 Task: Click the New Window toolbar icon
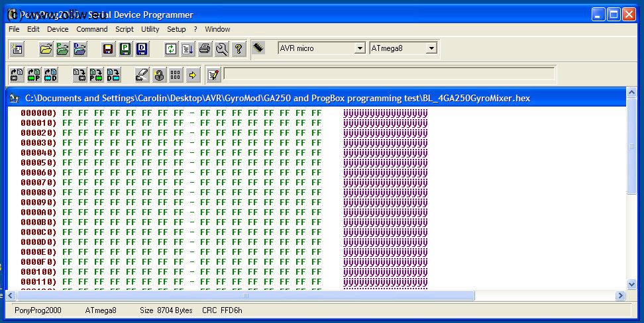point(17,48)
